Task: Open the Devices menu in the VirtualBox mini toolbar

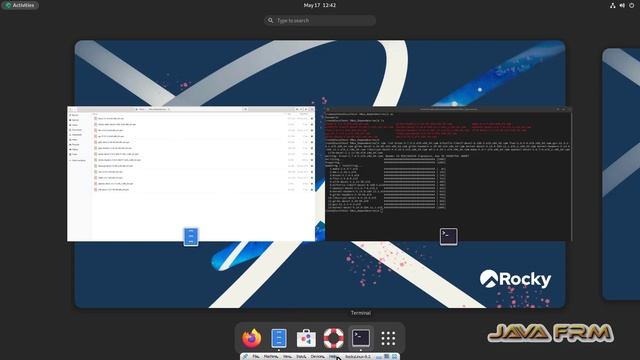Action: pos(318,357)
